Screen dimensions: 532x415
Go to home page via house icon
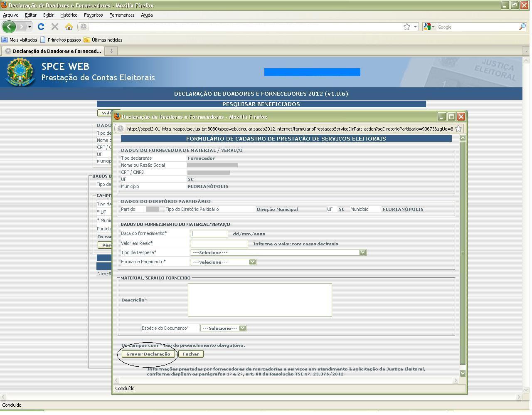pos(69,27)
